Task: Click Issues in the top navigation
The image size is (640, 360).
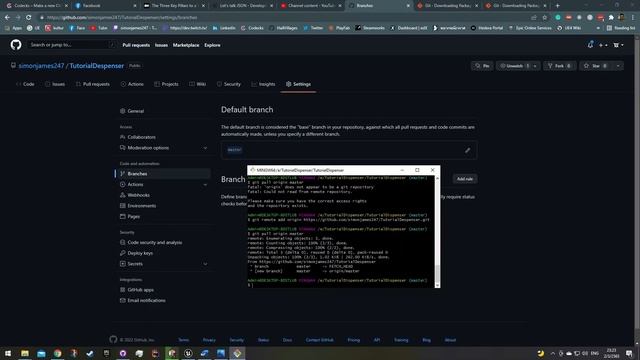Action: pyautogui.click(x=161, y=45)
